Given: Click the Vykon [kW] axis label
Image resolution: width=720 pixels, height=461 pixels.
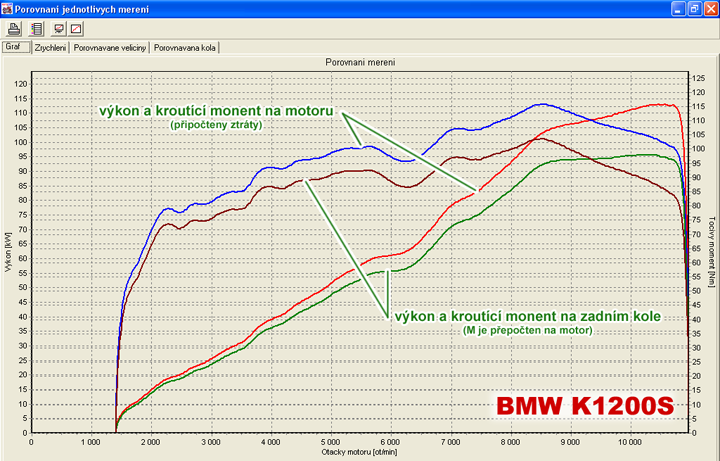Looking at the screenshot, I should 8,252.
